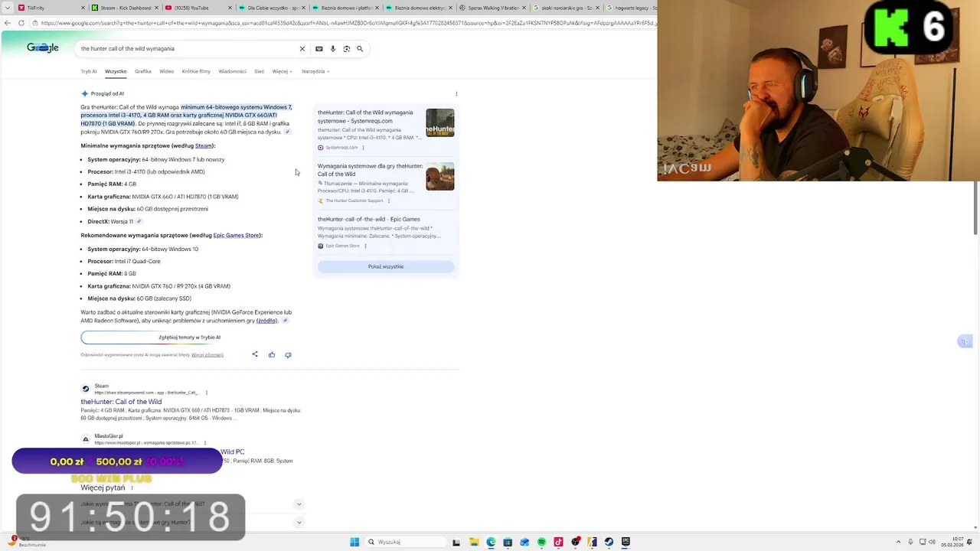Open Google Lens image search
This screenshot has width=980, height=551.
[x=346, y=48]
